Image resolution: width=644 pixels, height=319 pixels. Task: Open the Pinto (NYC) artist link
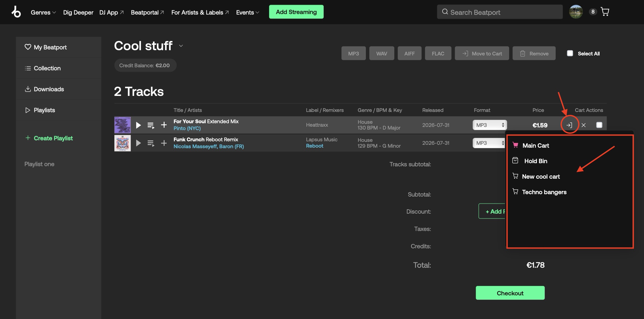(187, 128)
